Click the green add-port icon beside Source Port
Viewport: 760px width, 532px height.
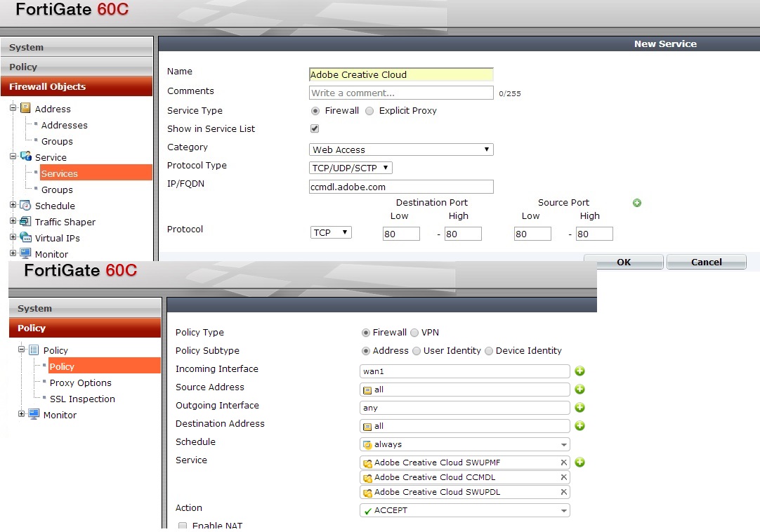[x=637, y=203]
